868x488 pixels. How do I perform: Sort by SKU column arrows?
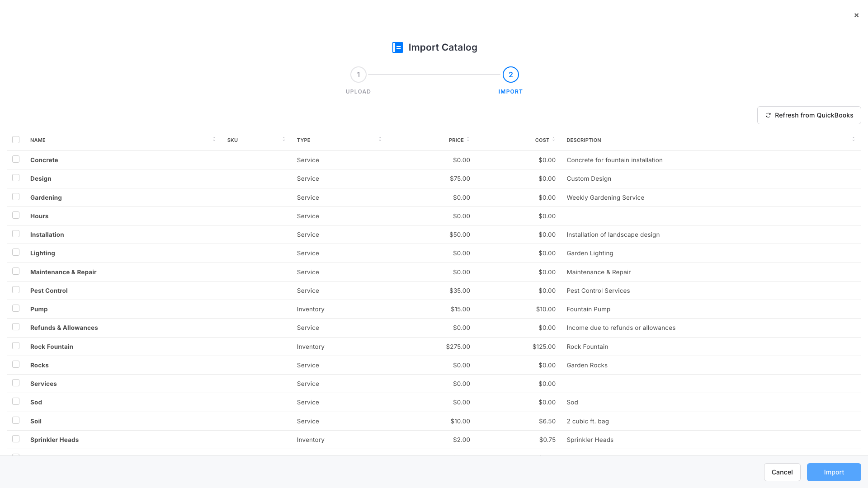coord(283,139)
